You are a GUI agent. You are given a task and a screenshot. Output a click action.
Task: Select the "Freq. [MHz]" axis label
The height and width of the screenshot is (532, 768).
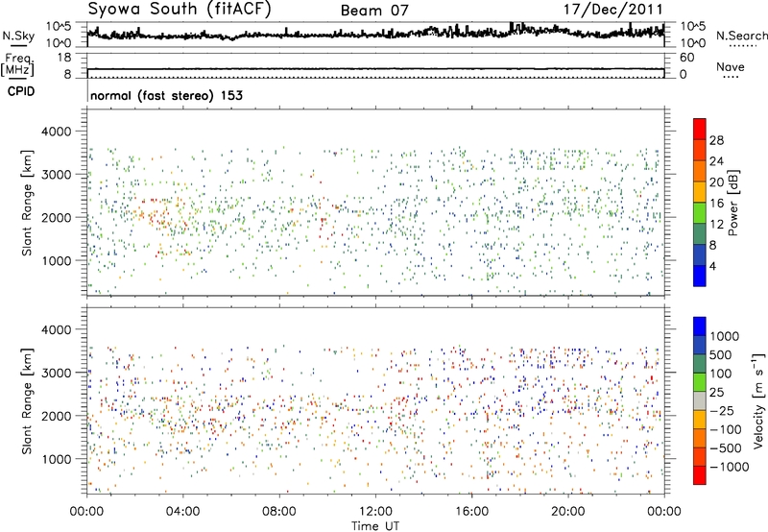[17, 64]
